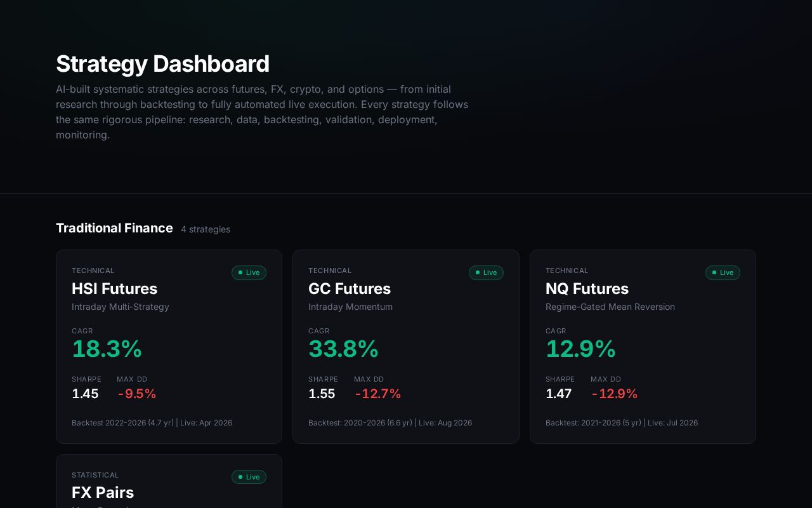Select the 18.3% CAGR value
Viewport: 812px width, 508px height.
(x=107, y=349)
